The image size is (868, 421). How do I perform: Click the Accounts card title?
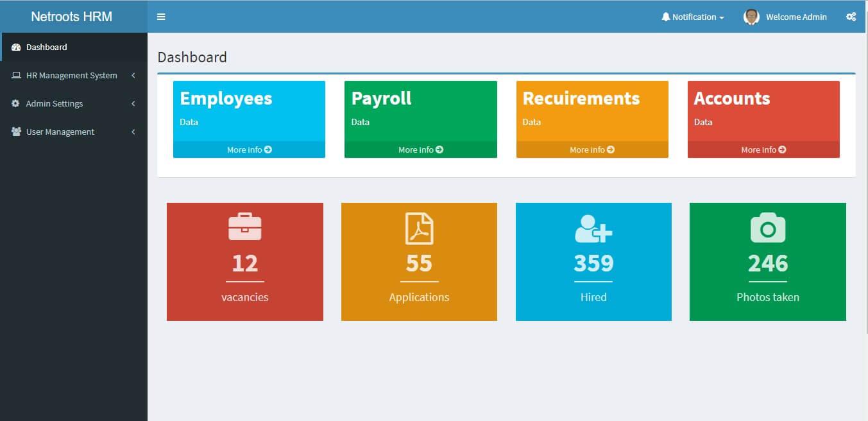coord(732,98)
